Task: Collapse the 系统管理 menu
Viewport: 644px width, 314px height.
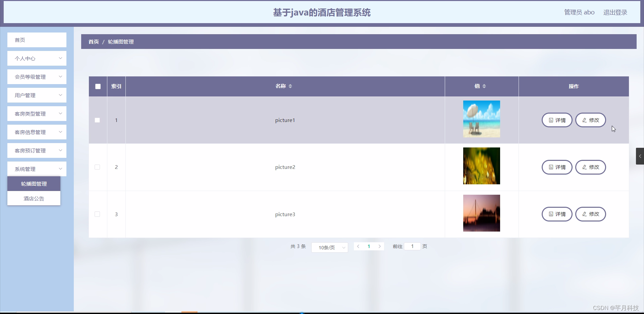Action: (37, 169)
